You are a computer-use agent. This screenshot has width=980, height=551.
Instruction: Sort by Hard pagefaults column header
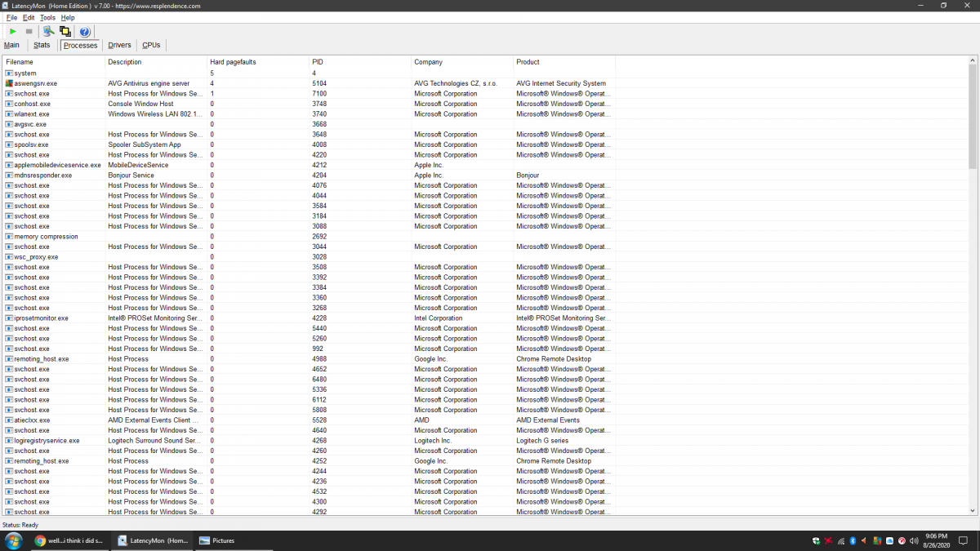(x=258, y=62)
